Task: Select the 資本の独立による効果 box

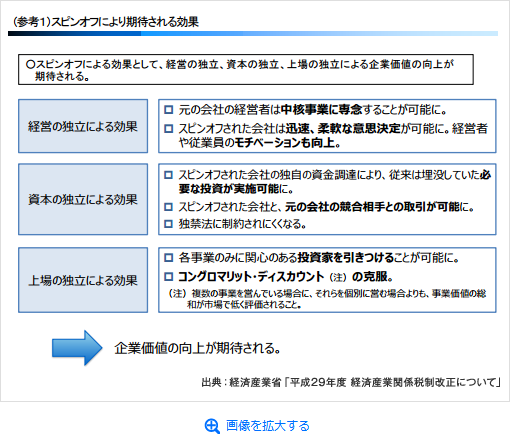Action: [83, 199]
